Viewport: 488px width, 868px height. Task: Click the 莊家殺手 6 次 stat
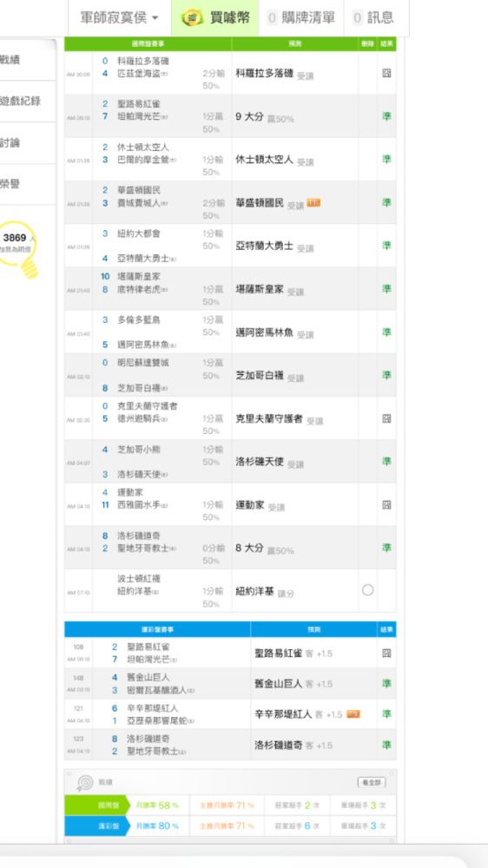[x=297, y=826]
